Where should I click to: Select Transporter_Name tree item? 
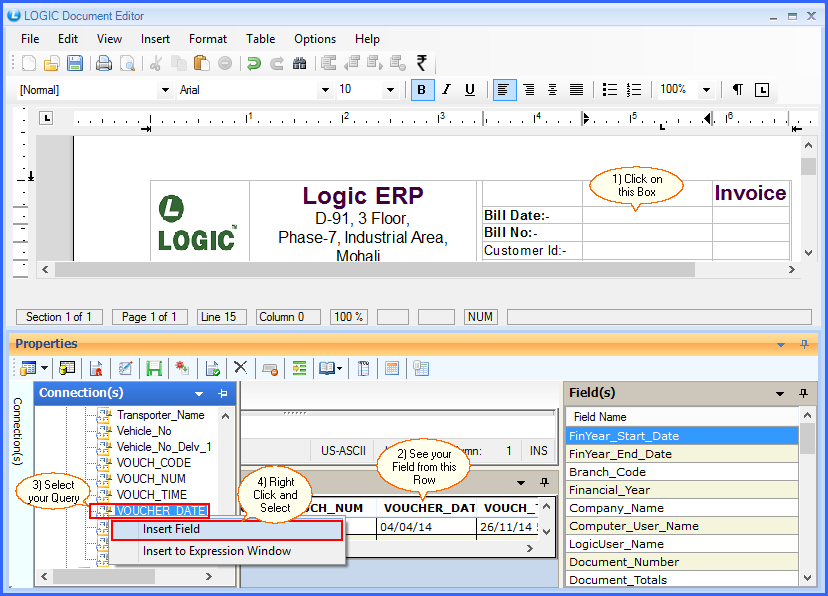[161, 415]
